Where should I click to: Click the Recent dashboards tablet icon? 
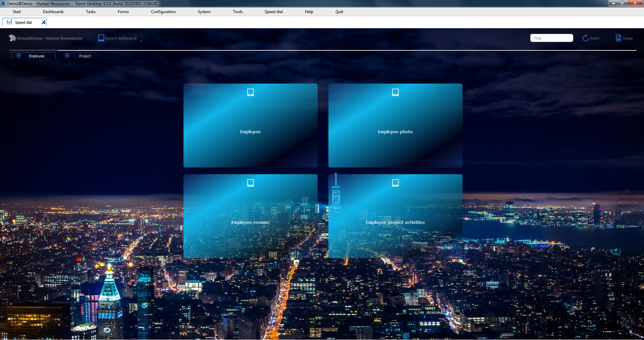pos(101,38)
